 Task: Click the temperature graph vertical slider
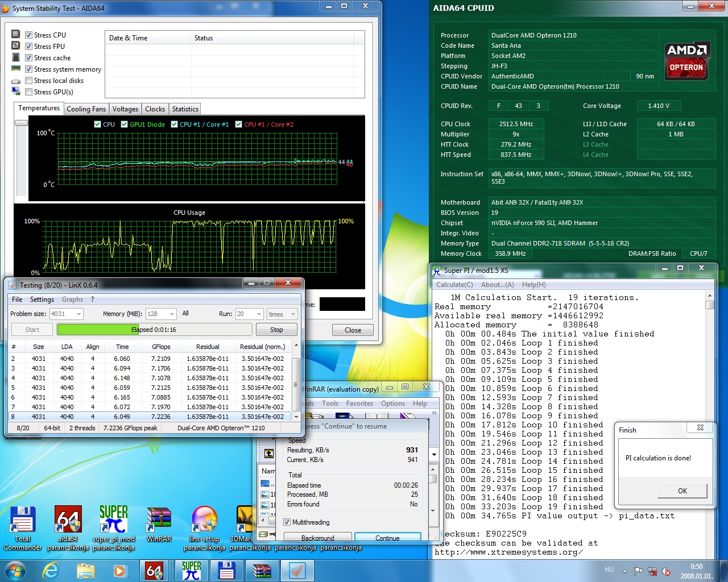click(x=22, y=123)
